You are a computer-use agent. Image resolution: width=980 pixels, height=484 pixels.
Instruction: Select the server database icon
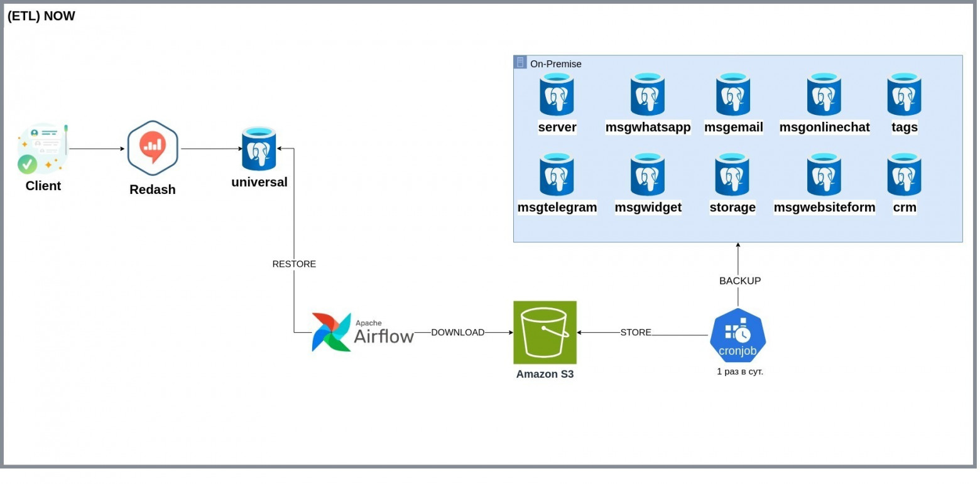click(557, 94)
